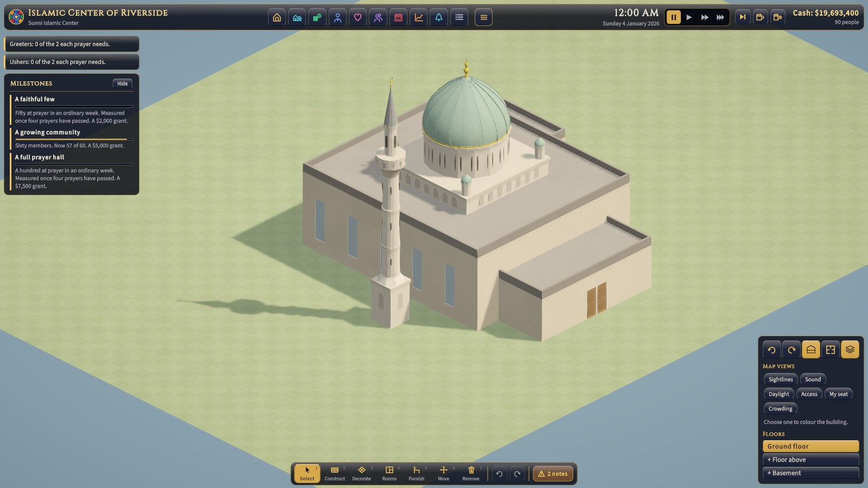Open the hamburger main menu button

(483, 17)
